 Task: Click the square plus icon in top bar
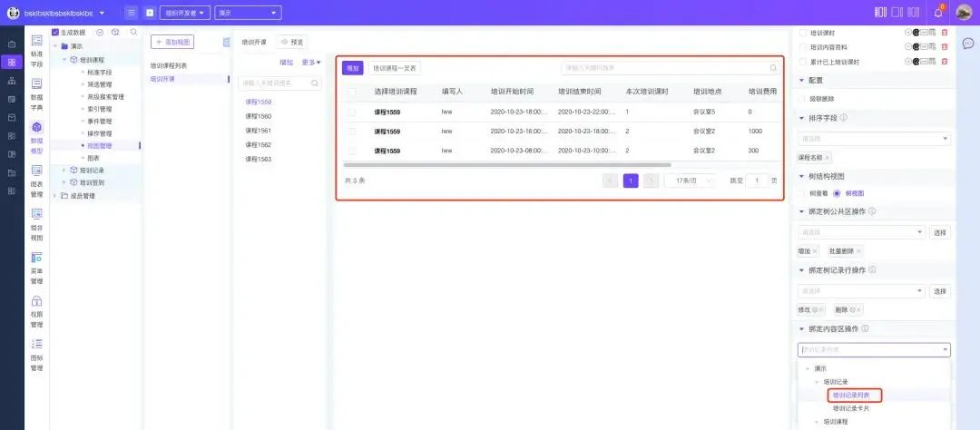(x=150, y=13)
